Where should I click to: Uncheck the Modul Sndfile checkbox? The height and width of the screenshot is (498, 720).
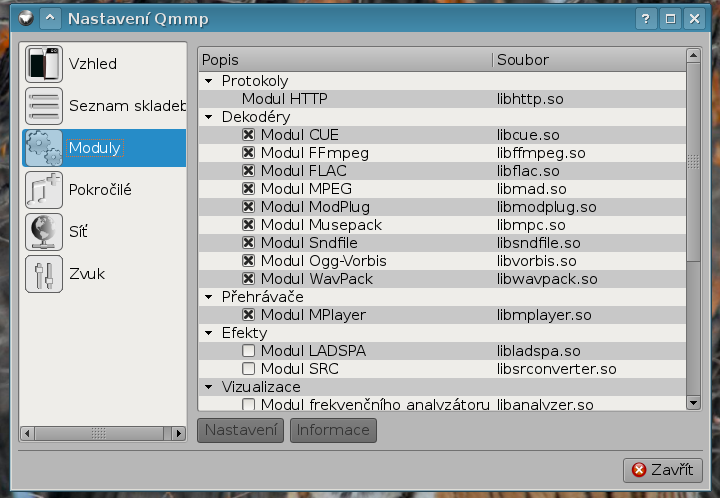[x=248, y=242]
